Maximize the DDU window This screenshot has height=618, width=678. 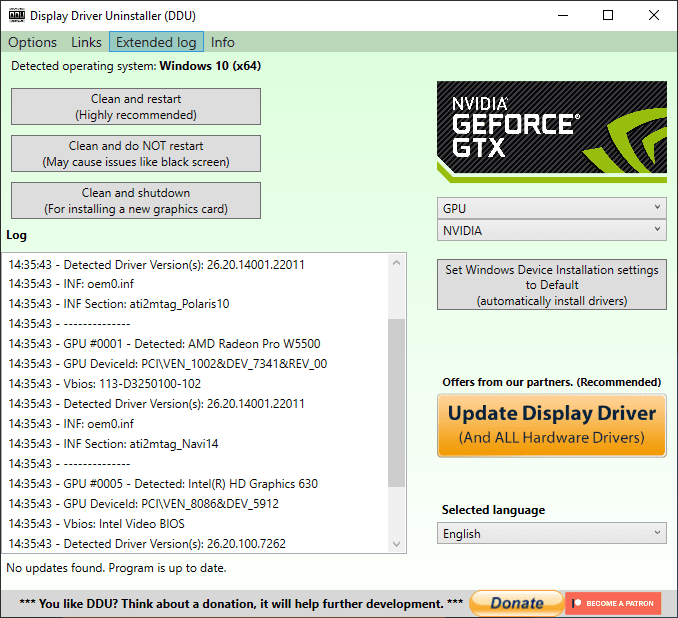coord(608,16)
